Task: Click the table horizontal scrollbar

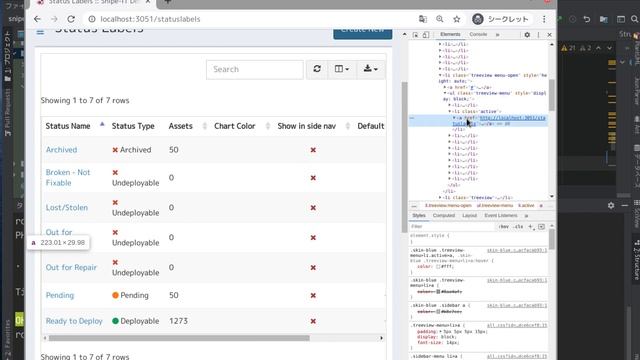Action: tap(179, 338)
